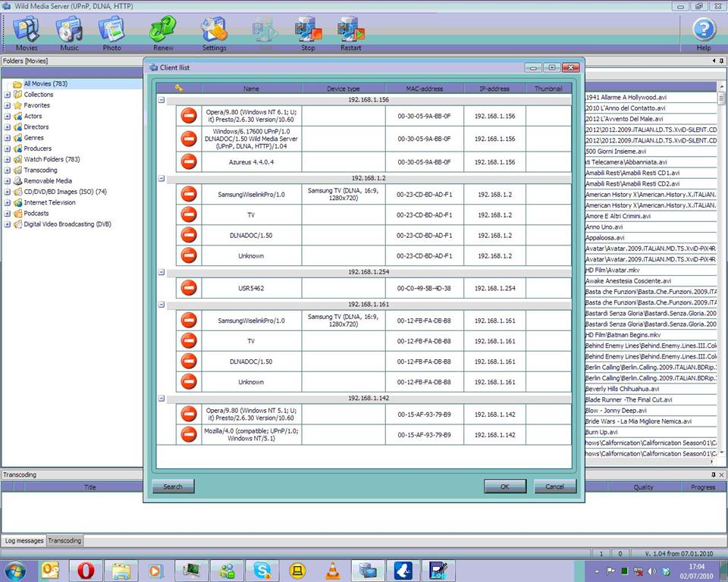Open Windows Explorer from the taskbar
Screen dimensions: 728x582
(x=121, y=571)
